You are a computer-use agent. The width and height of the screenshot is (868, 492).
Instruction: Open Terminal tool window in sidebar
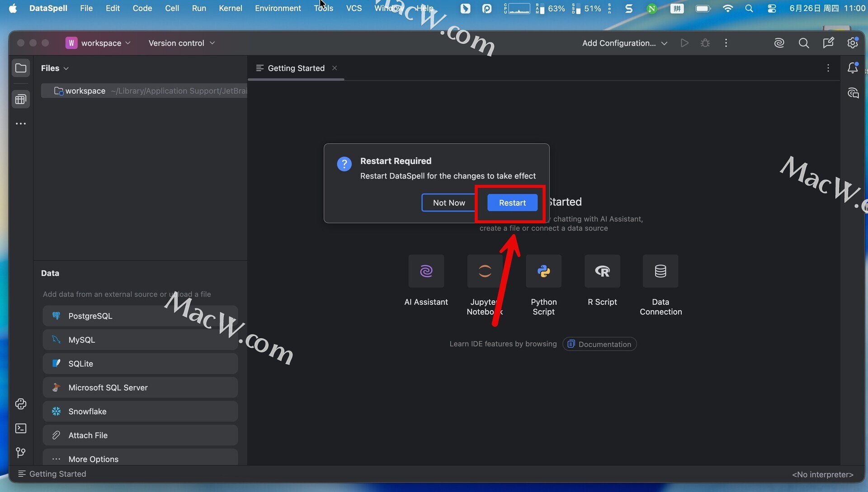21,428
